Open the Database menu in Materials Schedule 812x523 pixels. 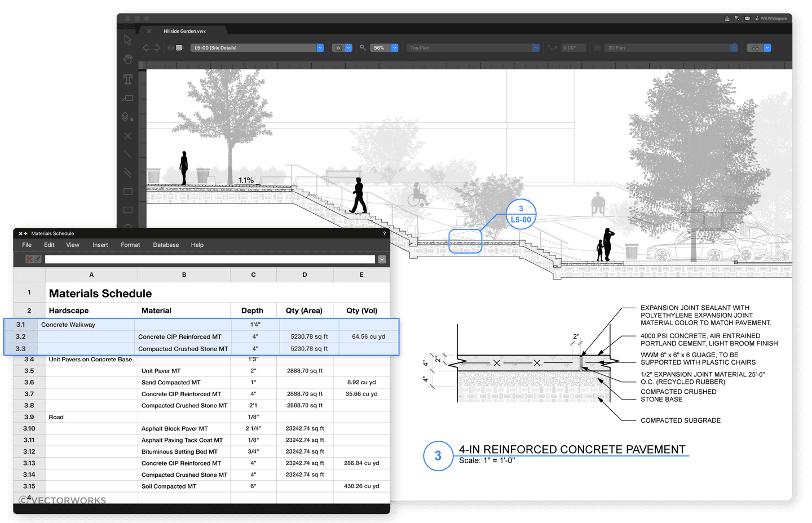pyautogui.click(x=166, y=245)
